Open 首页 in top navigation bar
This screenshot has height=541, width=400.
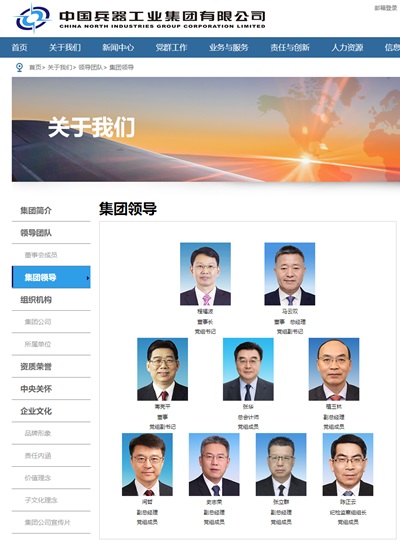19,48
